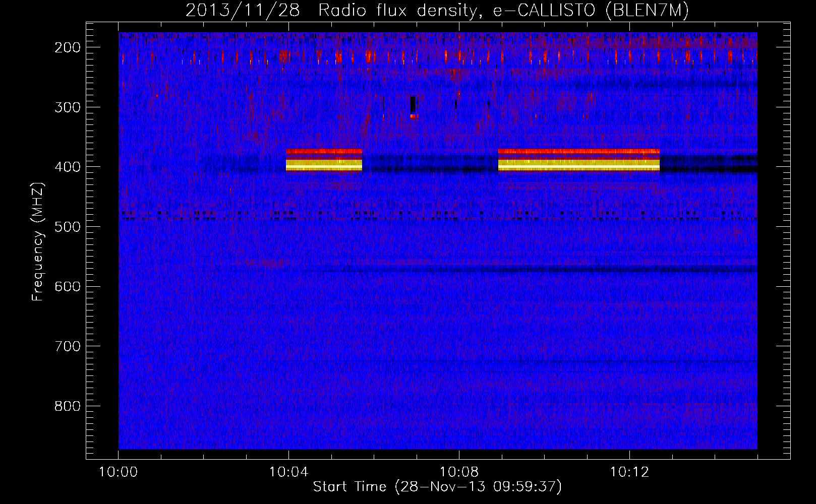Click the plot title "2013/11/28 Radio flux density, e-CALLISTO (BLEN7M)"

pyautogui.click(x=437, y=10)
